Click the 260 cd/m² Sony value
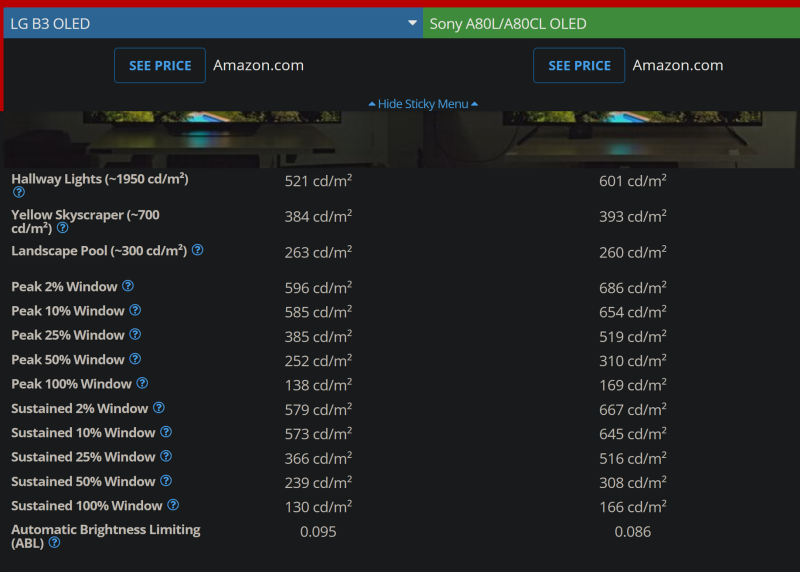Screen dimensions: 800x572 (x=633, y=252)
